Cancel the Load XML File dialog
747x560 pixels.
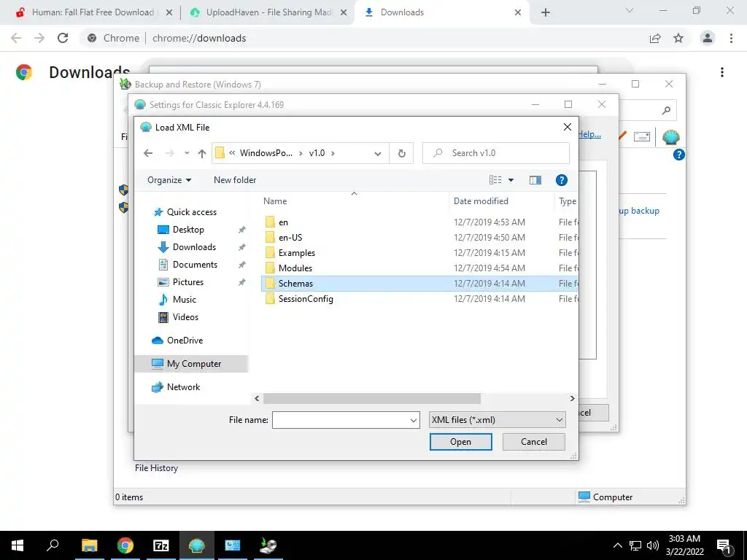[x=533, y=442]
